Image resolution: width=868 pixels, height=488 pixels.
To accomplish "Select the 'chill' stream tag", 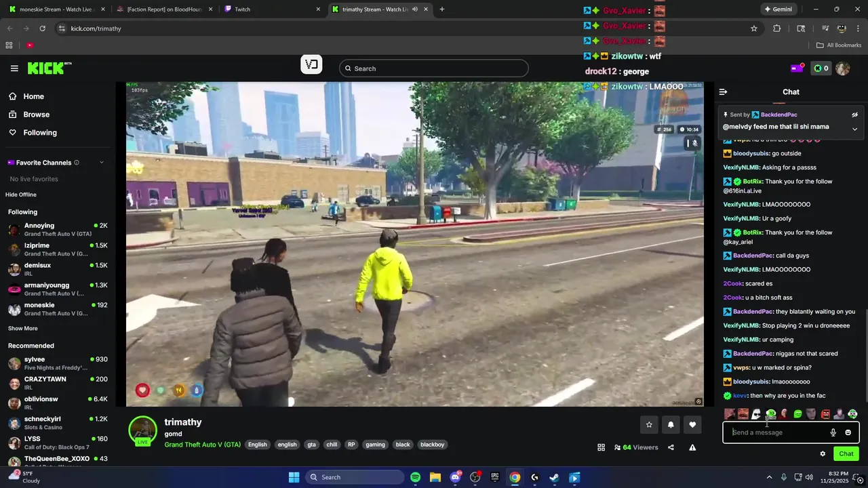I will (332, 445).
